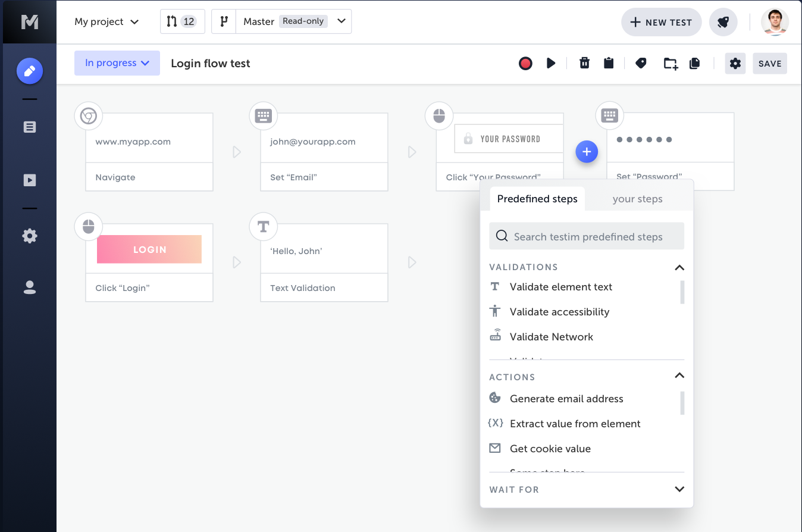This screenshot has height=532, width=802.
Task: Click the pull requests icon showing 12
Action: tap(183, 21)
